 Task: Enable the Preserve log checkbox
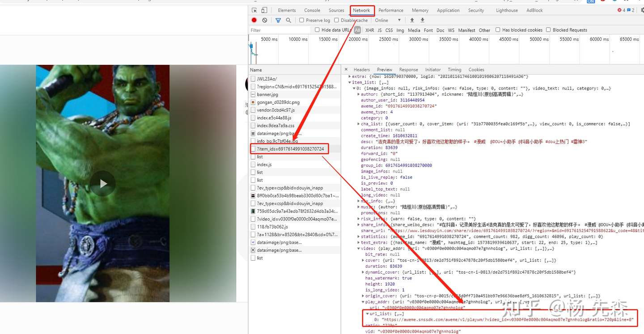tap(301, 20)
